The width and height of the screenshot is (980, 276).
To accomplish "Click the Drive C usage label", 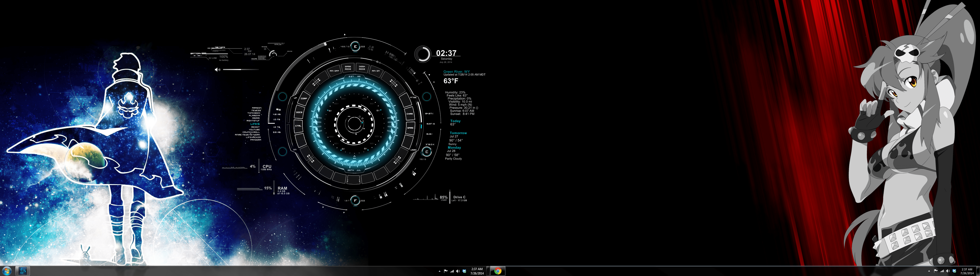I will point(459,197).
